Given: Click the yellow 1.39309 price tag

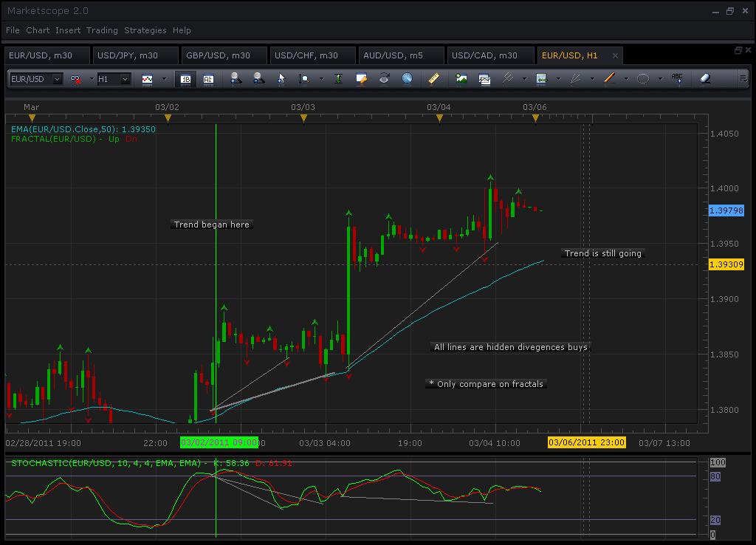Looking at the screenshot, I should tap(726, 265).
